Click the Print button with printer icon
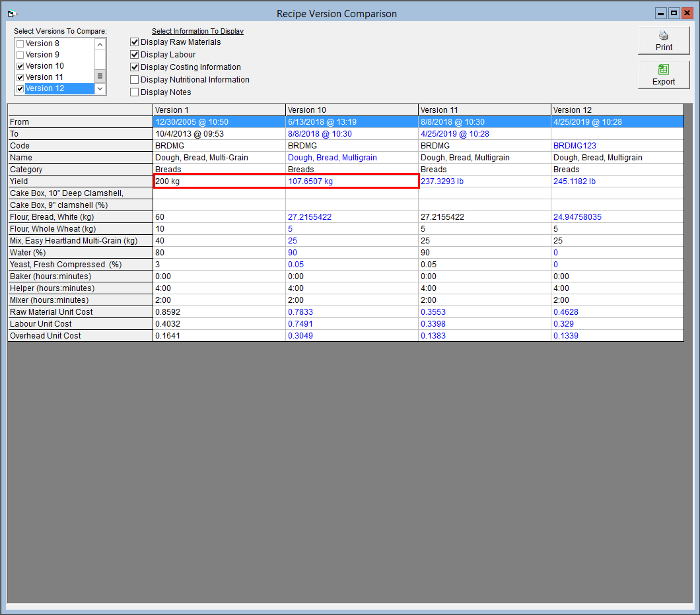Viewport: 700px width, 615px height. (x=664, y=41)
